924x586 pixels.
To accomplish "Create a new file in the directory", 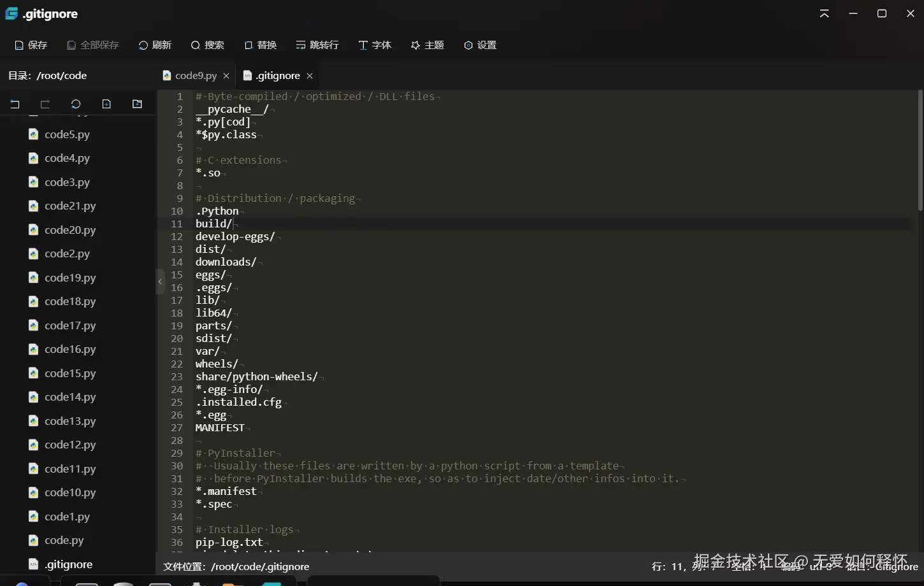I will click(106, 104).
